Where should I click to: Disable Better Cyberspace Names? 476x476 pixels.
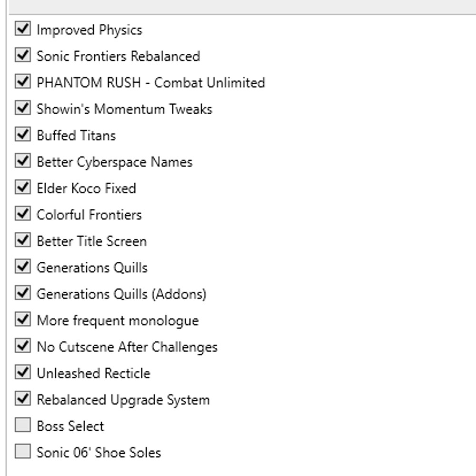click(22, 162)
